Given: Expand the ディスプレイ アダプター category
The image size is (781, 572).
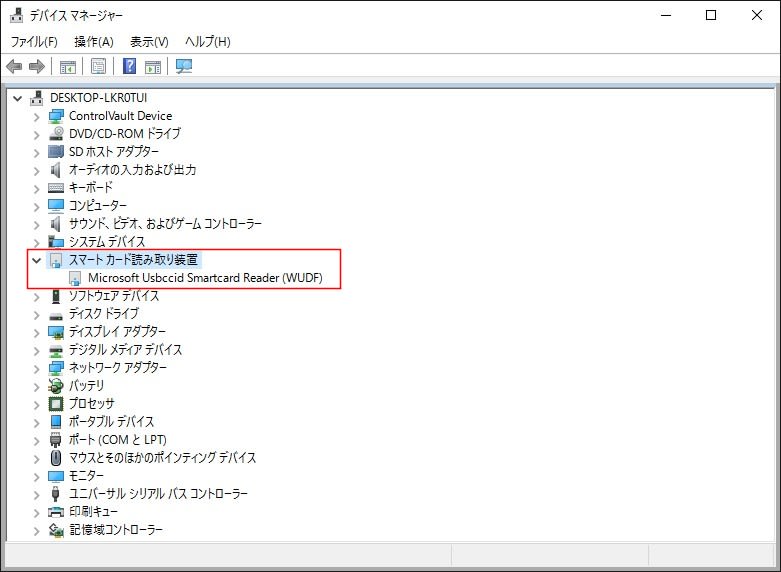Looking at the screenshot, I should click(36, 332).
